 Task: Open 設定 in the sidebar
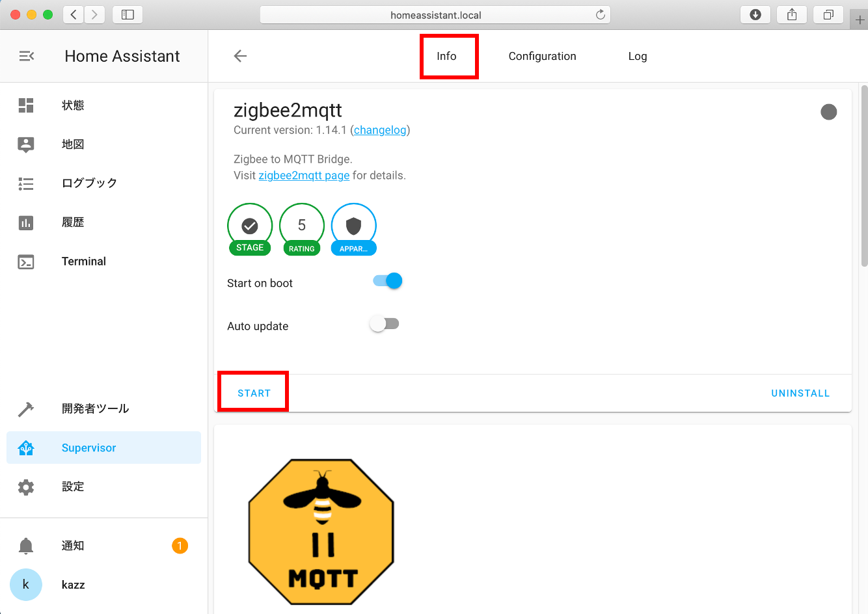pos(73,487)
